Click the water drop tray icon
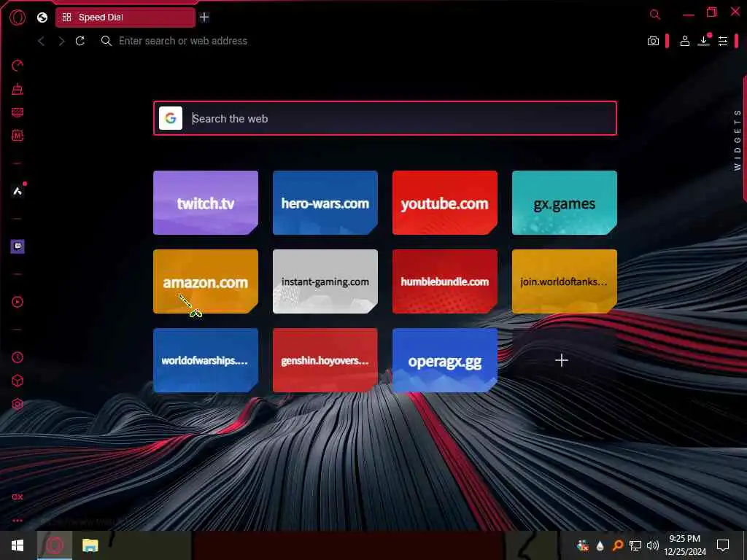 pos(600,545)
